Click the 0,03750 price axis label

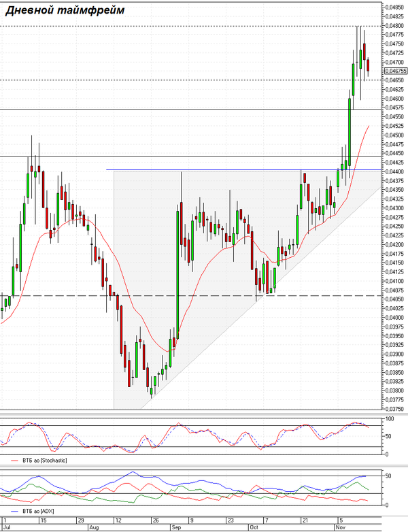[x=394, y=409]
